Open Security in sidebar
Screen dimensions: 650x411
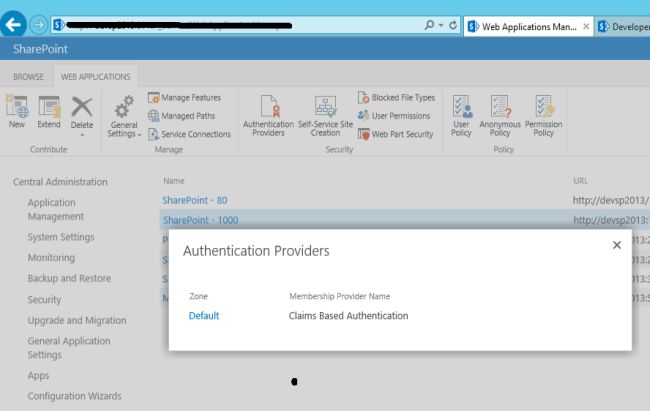[x=44, y=299]
